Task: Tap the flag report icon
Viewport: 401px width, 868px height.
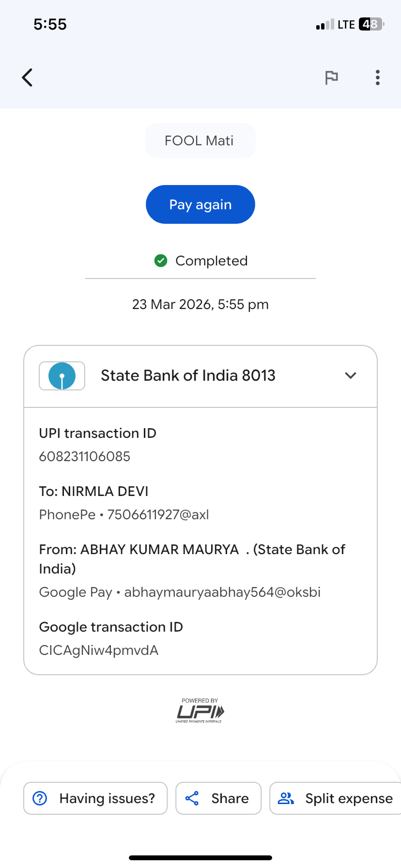Action: click(331, 77)
